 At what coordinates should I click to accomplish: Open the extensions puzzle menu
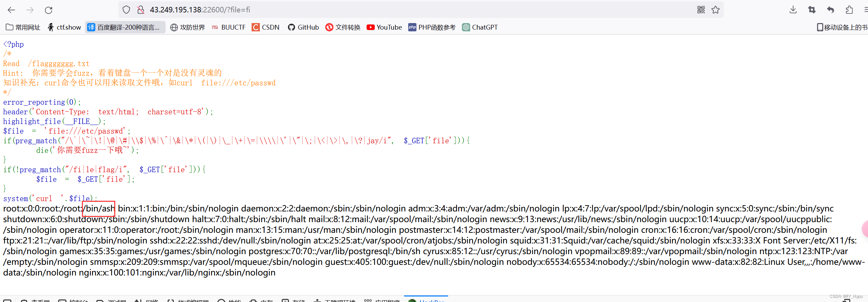[849, 10]
